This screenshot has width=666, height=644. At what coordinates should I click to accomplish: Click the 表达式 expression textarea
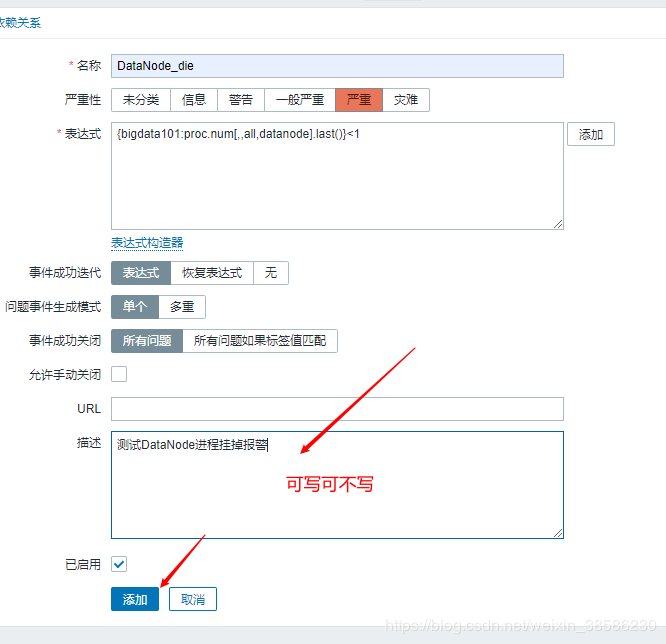[x=337, y=176]
